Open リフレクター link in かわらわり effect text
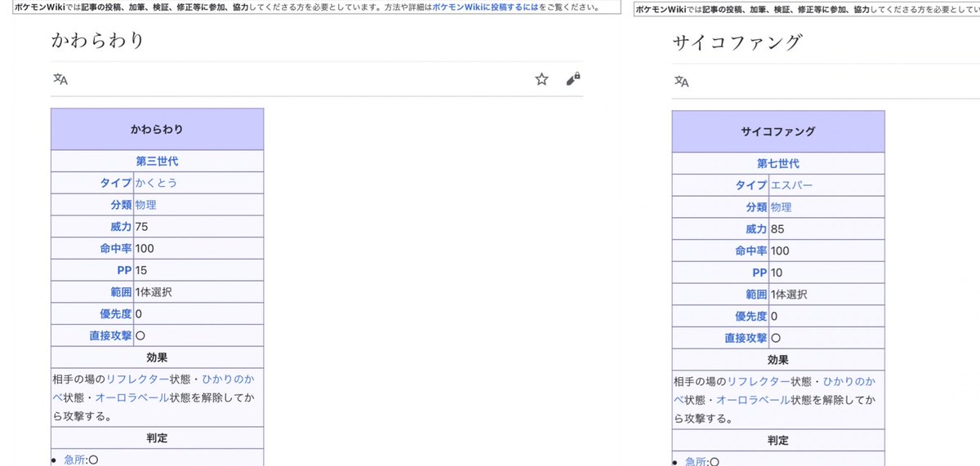 click(x=137, y=379)
